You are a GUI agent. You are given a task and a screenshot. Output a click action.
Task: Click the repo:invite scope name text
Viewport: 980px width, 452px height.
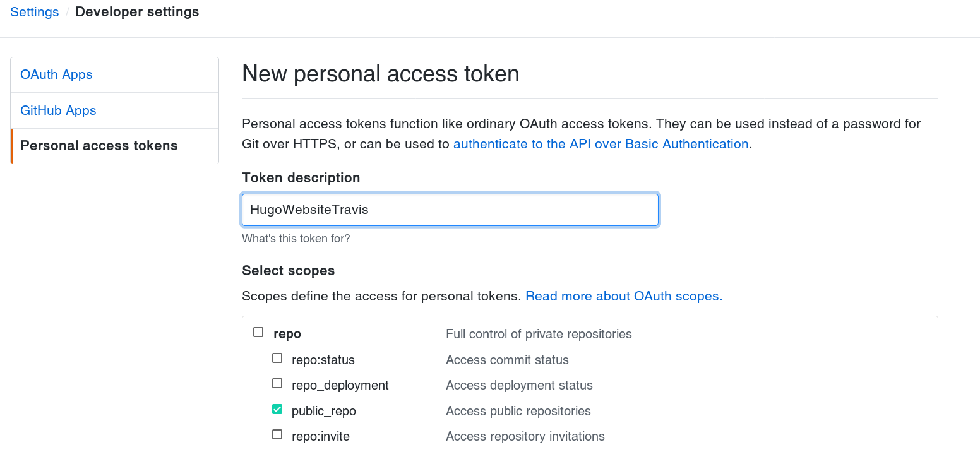pyautogui.click(x=321, y=436)
